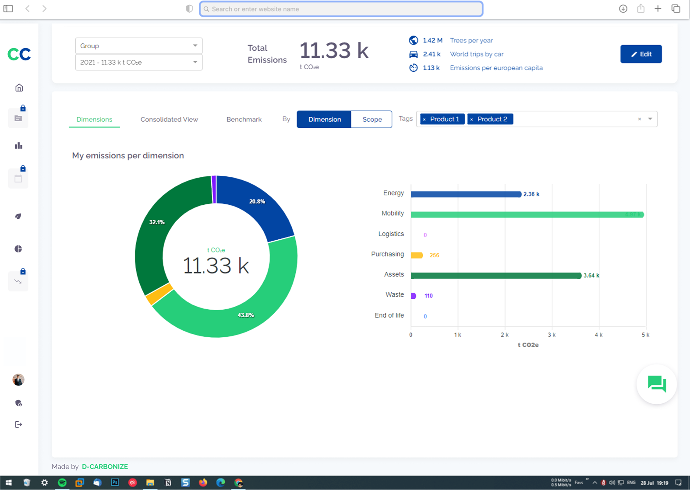
Task: Open the bar chart icon in sidebar
Action: (x=18, y=146)
